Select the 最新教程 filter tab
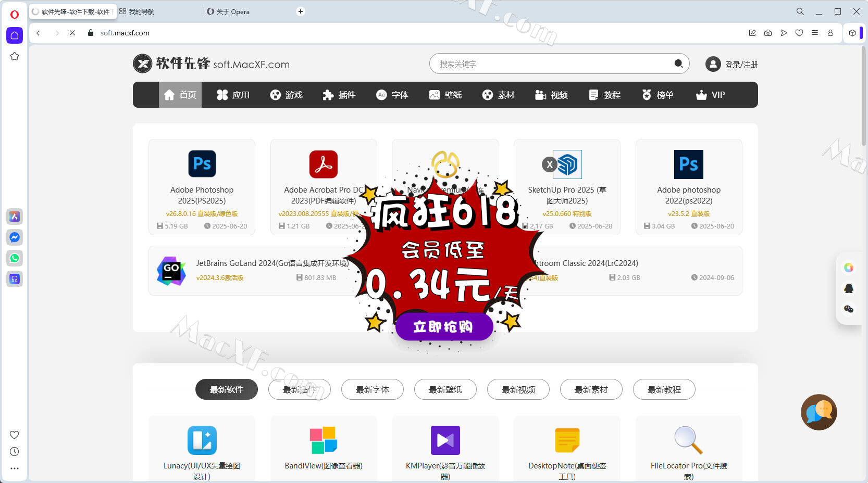868x483 pixels. 664,389
